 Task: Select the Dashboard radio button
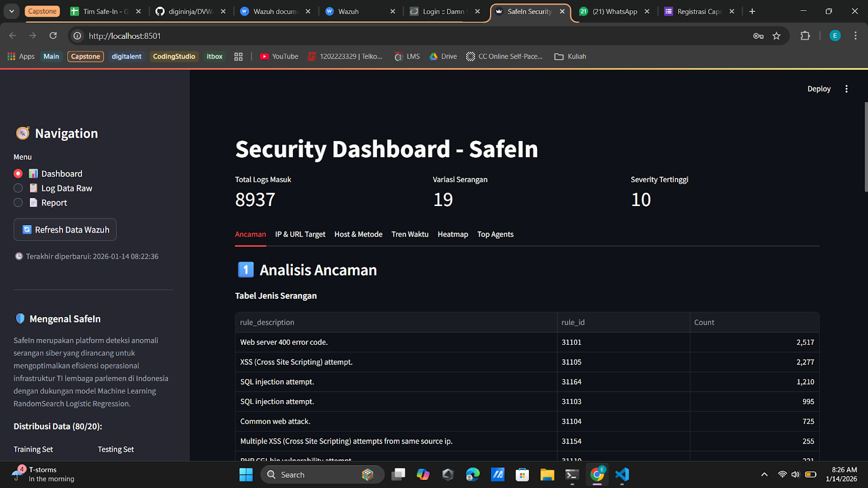point(18,173)
